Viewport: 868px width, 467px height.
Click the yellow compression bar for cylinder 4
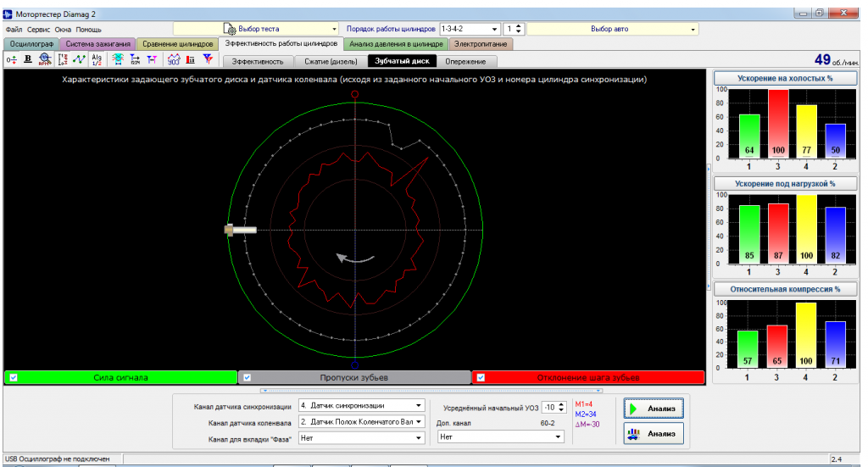tap(805, 335)
